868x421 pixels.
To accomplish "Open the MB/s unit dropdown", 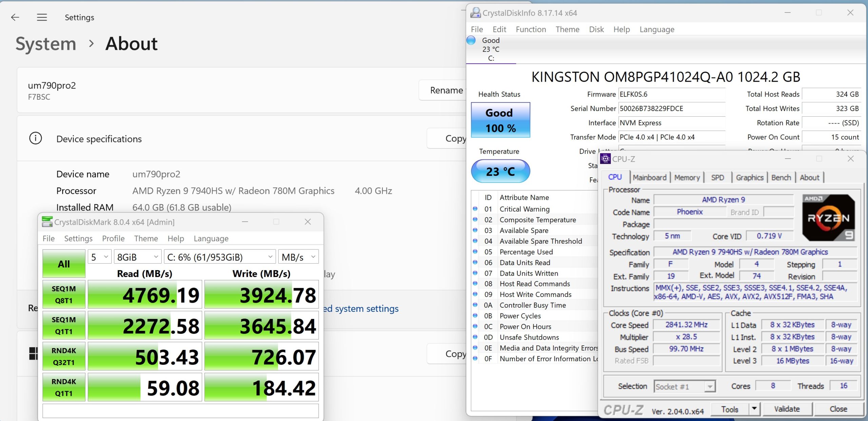I will click(x=298, y=257).
